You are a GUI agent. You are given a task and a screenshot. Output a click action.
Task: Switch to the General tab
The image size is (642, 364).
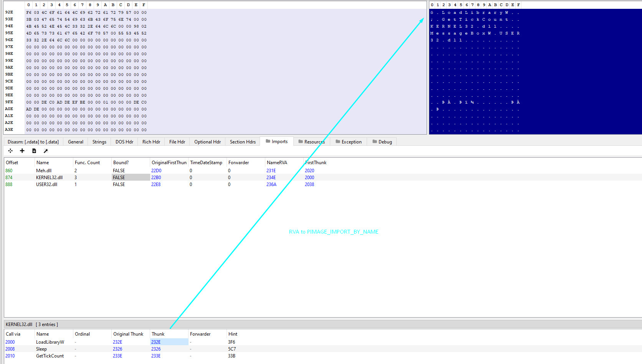[76, 142]
